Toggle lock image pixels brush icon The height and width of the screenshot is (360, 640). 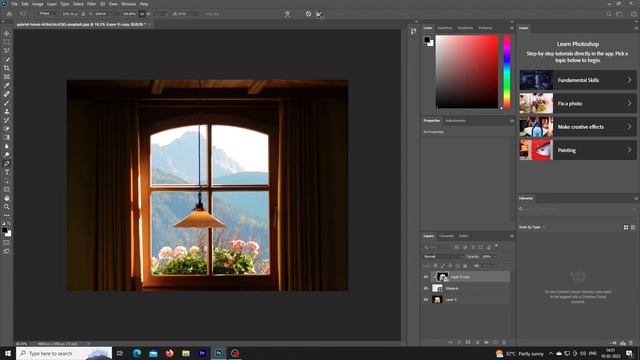tap(443, 266)
